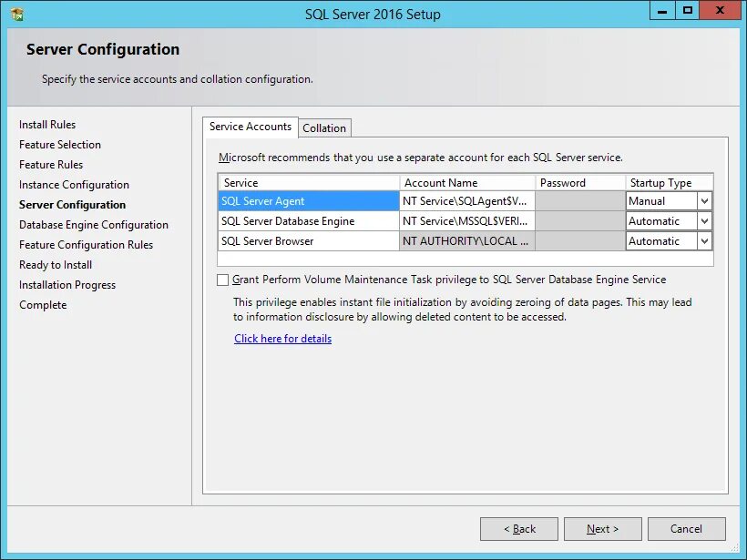This screenshot has height=560, width=747.
Task: Select Feature Rules in the steps list
Action: (x=51, y=165)
